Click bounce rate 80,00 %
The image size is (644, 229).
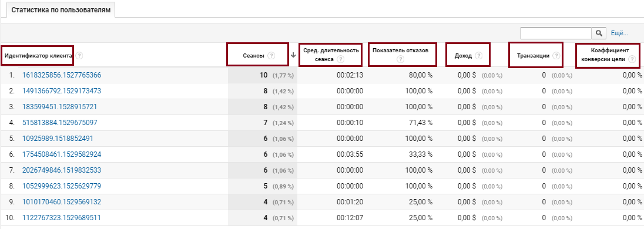coord(420,75)
